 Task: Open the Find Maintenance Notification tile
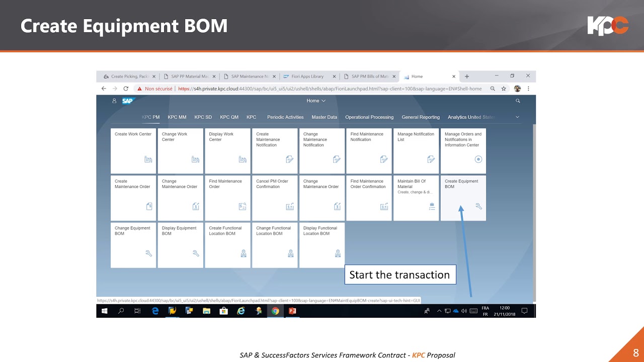click(369, 151)
